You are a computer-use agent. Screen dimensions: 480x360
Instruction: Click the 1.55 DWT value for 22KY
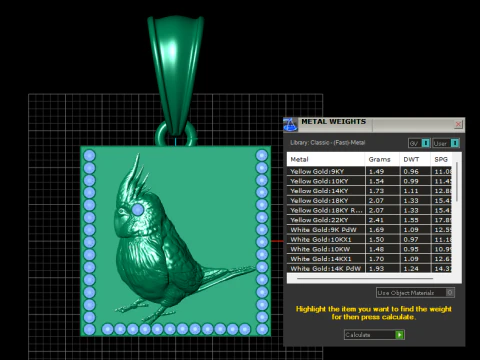411,220
